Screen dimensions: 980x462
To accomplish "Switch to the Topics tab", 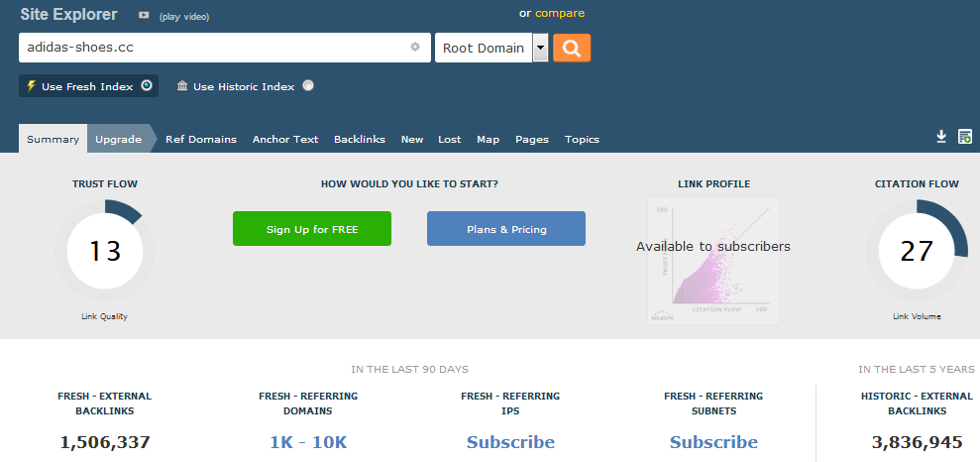I will click(582, 140).
